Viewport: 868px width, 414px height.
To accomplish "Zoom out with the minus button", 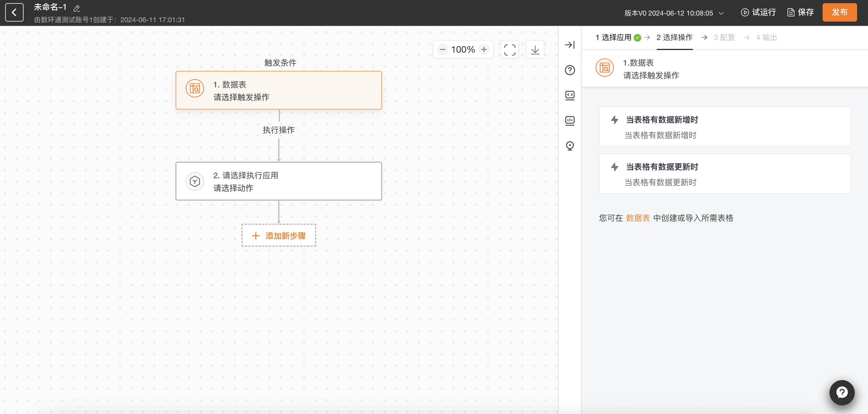I will (x=442, y=49).
